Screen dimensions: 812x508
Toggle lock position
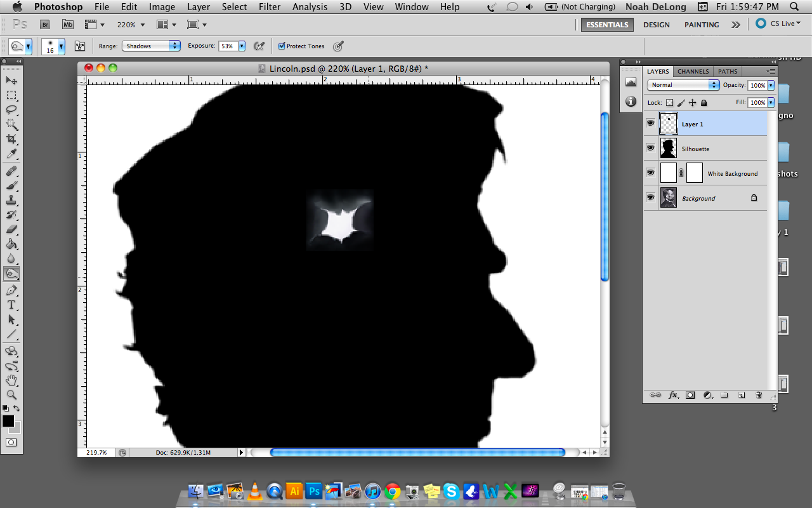click(x=692, y=103)
